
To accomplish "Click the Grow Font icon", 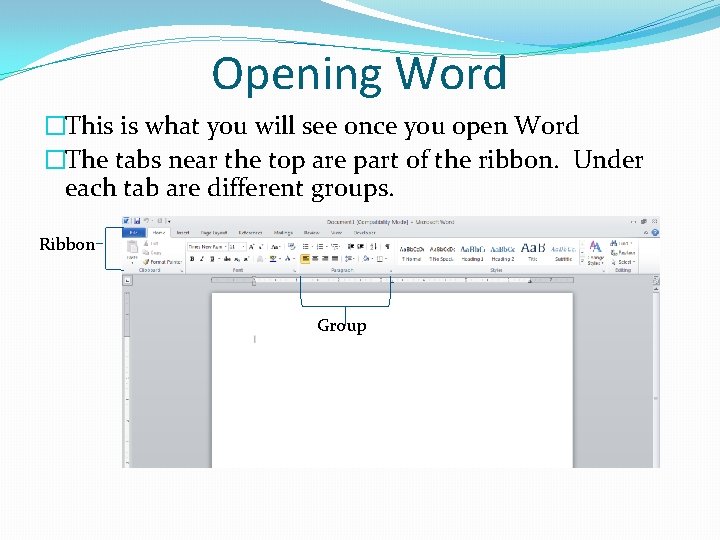I will click(x=251, y=247).
